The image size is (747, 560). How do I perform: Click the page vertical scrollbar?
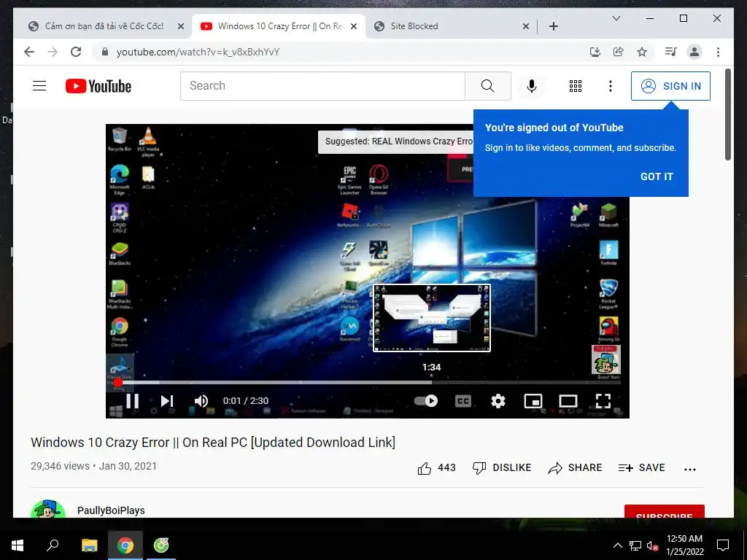[727, 114]
